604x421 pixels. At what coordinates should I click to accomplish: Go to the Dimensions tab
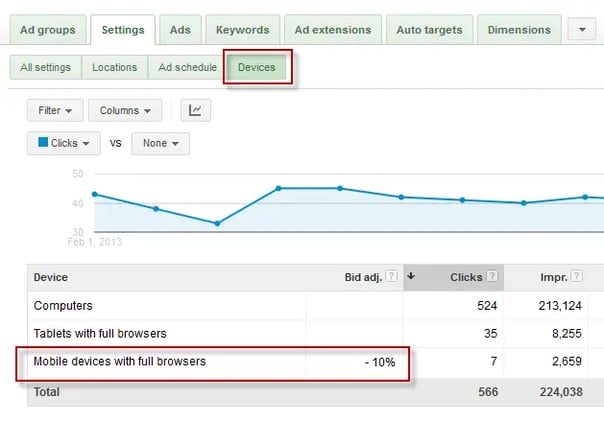(519, 30)
